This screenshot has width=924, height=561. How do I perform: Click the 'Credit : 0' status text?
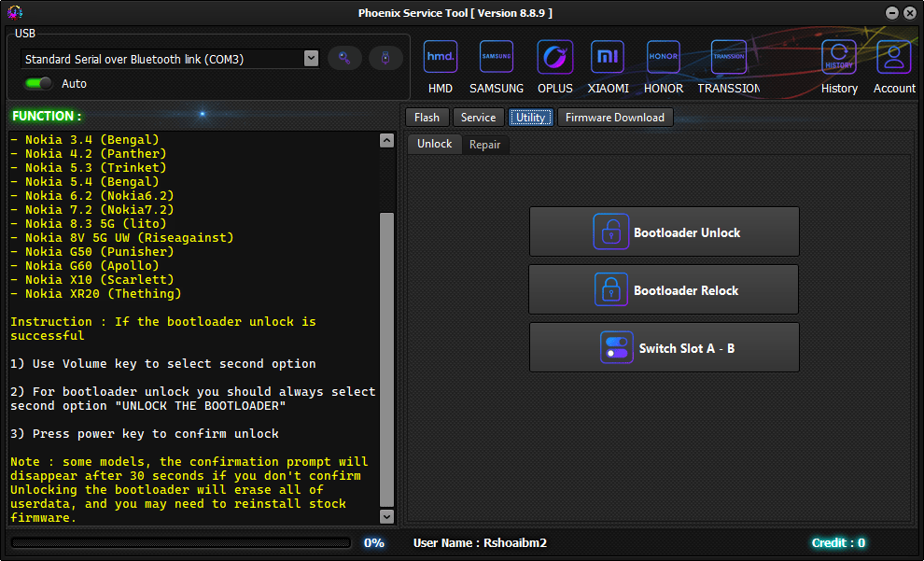tap(838, 542)
